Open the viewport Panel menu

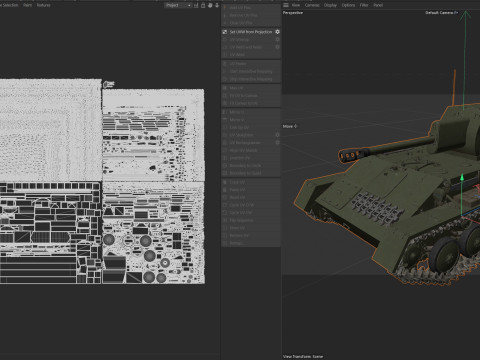tap(378, 5)
